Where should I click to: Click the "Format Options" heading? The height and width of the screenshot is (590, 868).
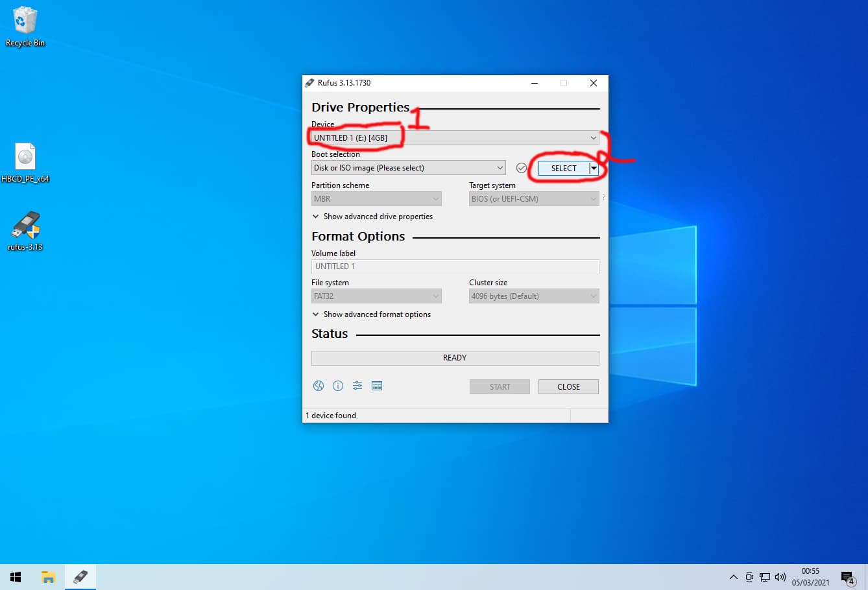coord(358,237)
